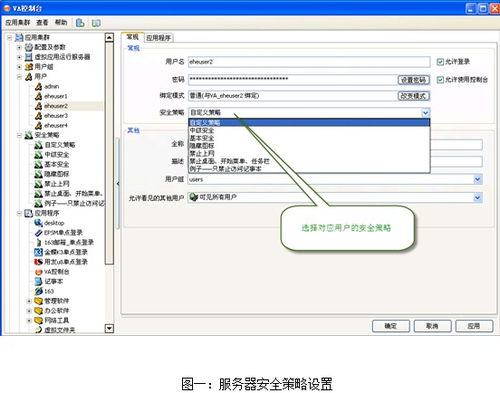Select the 应用集群 root node icon in tree
The image size is (500, 393).
tap(19, 37)
